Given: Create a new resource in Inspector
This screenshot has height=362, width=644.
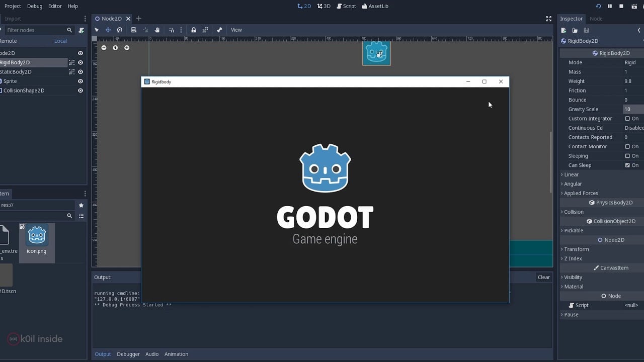Looking at the screenshot, I should pos(563,31).
